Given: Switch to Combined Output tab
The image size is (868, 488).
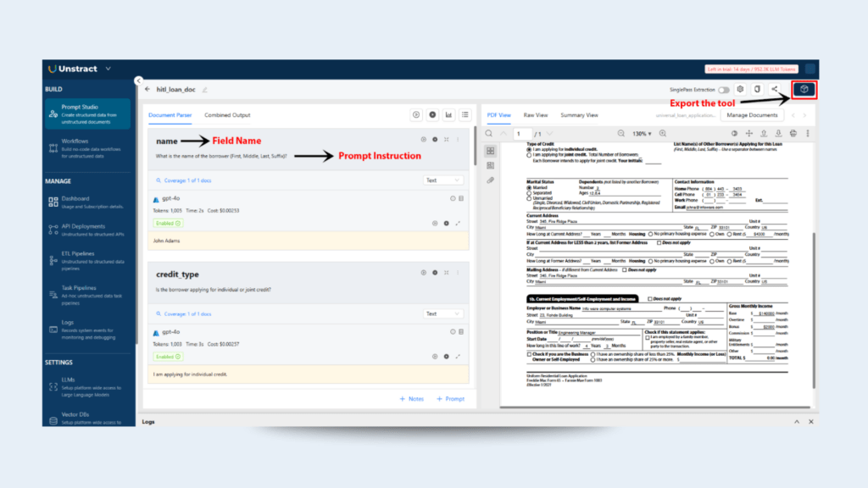Looking at the screenshot, I should [227, 115].
